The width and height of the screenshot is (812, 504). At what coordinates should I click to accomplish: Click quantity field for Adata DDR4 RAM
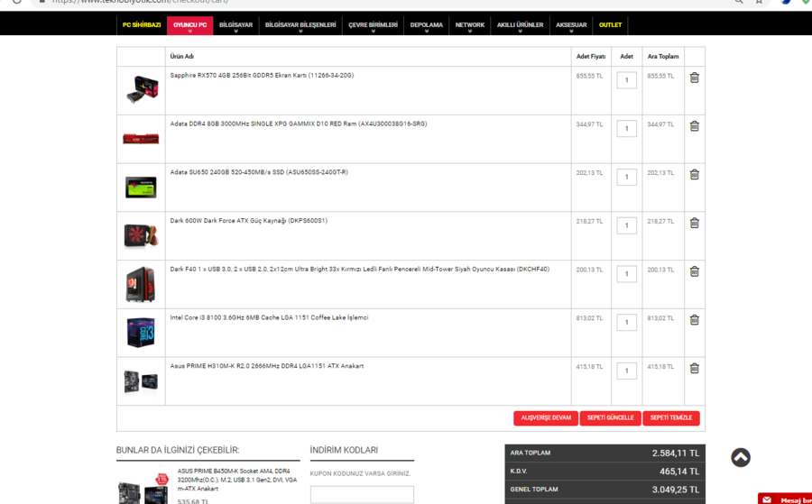pos(627,128)
